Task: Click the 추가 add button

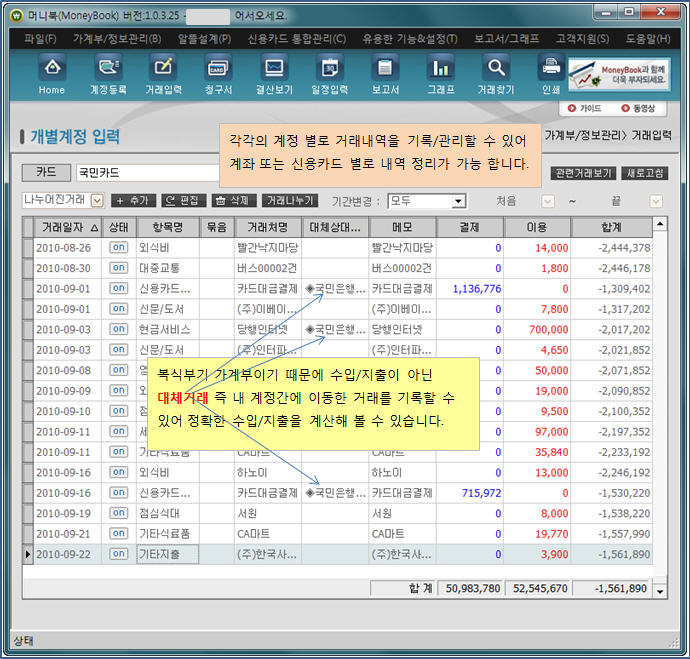Action: pos(133,201)
